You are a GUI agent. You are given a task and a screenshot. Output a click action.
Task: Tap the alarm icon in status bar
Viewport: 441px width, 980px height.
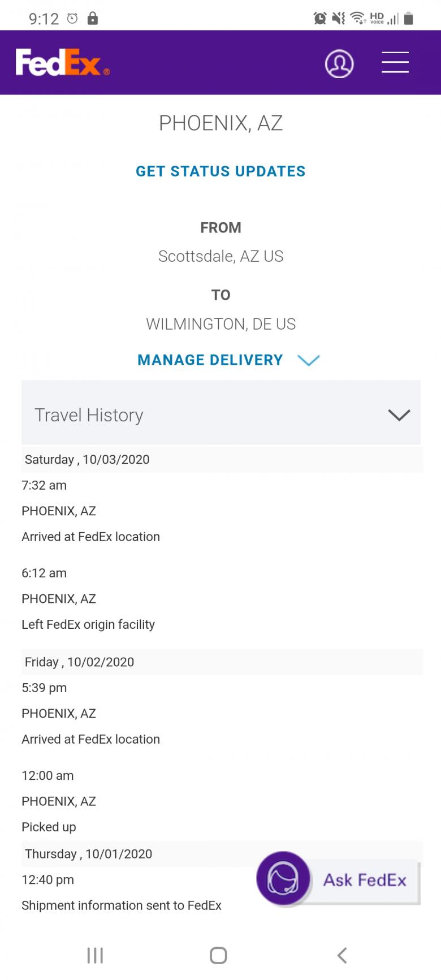click(320, 19)
